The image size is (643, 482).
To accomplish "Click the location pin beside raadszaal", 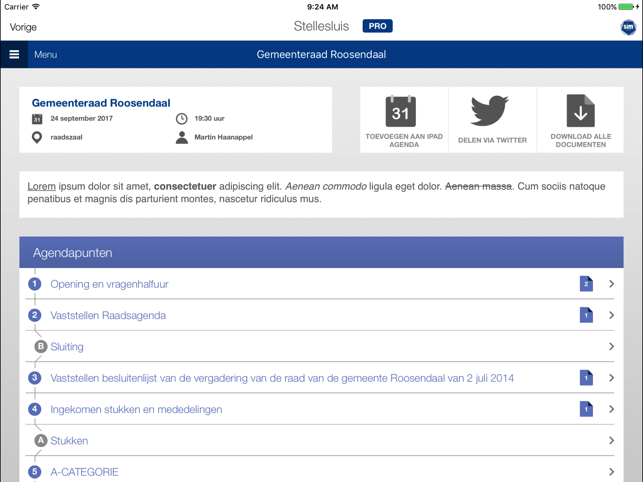I will (37, 137).
